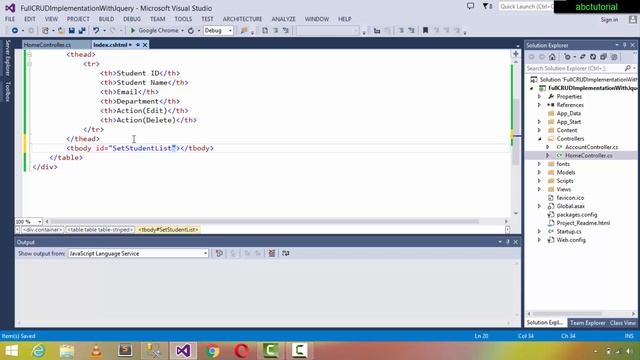Open Internet Explorer from taskbar
The height and width of the screenshot is (360, 640).
coord(39,351)
